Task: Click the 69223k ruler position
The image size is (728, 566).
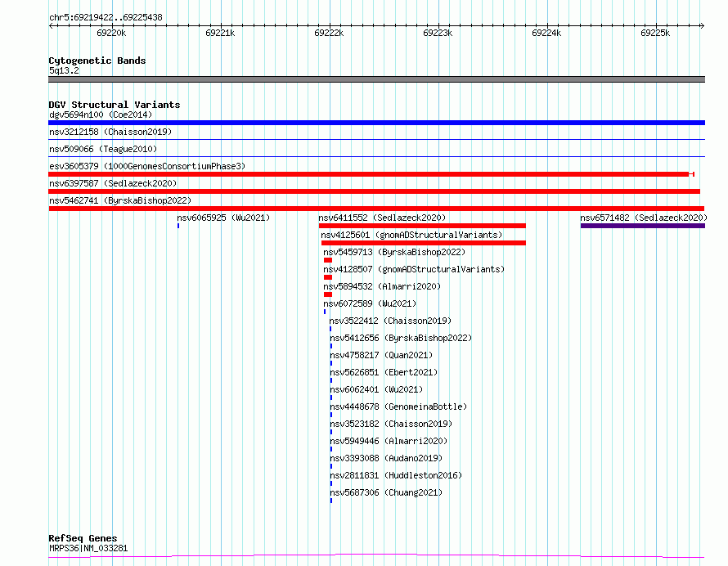Action: pyautogui.click(x=438, y=33)
